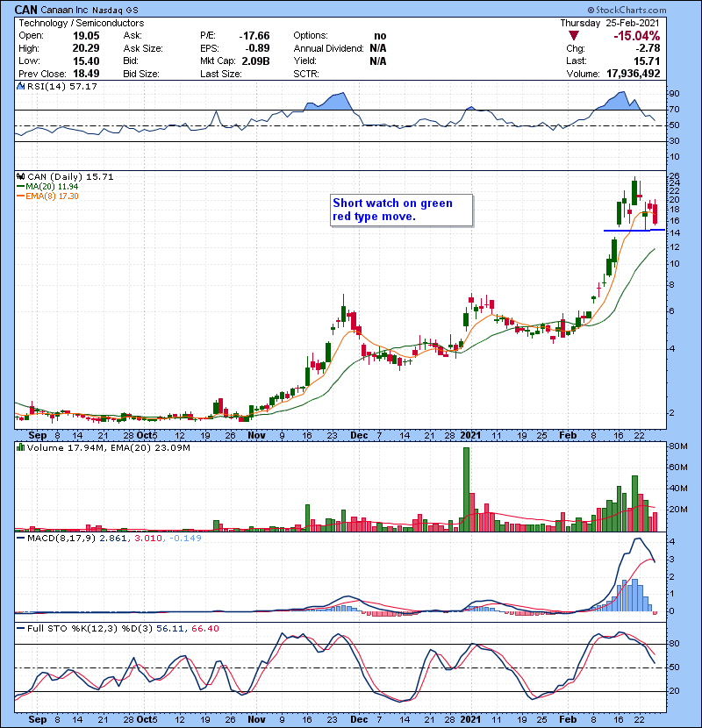Select the Chg value -2.78
Viewport: 702px width, 728px height.
tap(648, 48)
